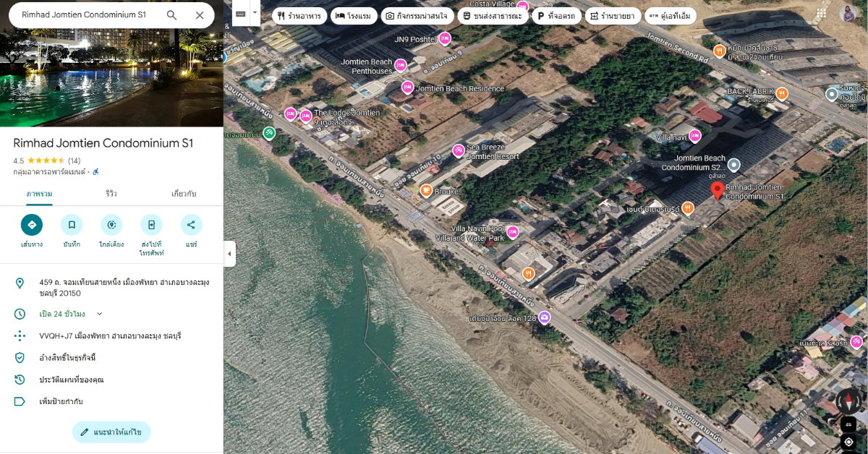Search nearby with the ใกล้เคียง icon
The height and width of the screenshot is (454, 868).
coord(111,225)
